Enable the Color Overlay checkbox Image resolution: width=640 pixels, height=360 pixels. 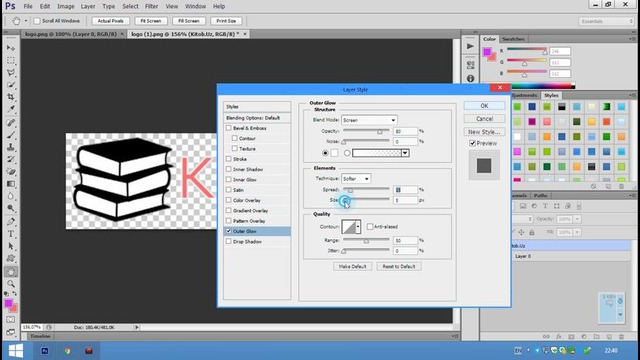click(x=229, y=200)
